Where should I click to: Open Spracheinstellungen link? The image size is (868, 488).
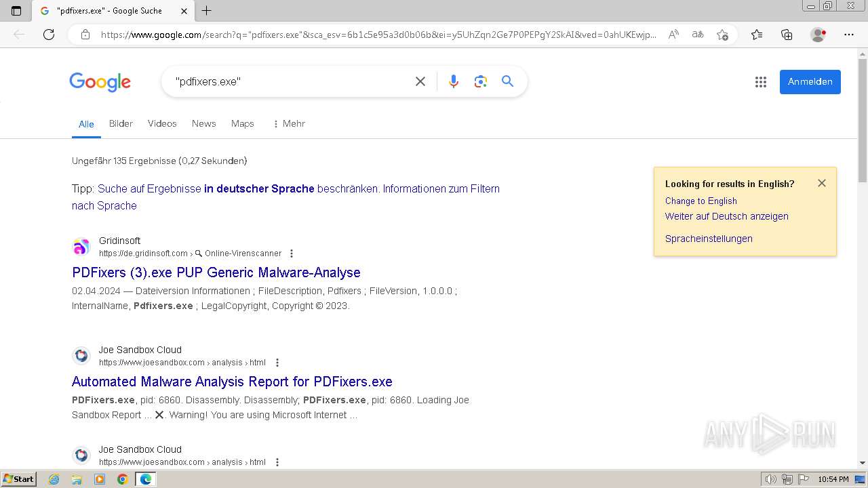[709, 239]
